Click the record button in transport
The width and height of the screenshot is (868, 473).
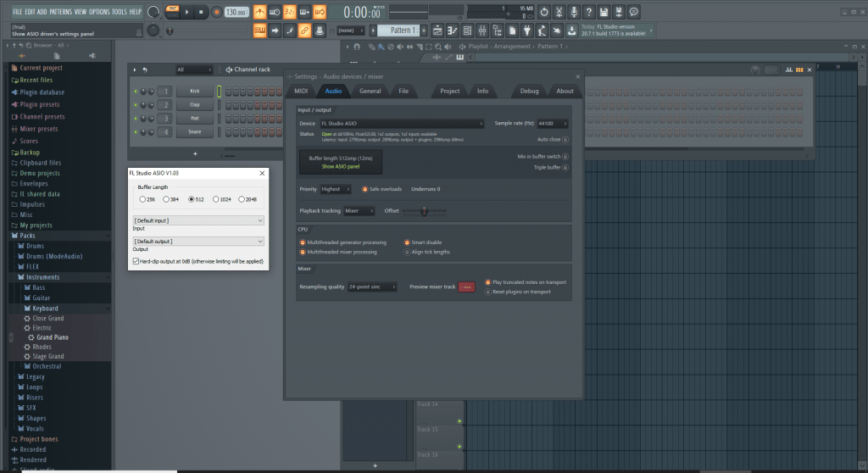coord(216,12)
